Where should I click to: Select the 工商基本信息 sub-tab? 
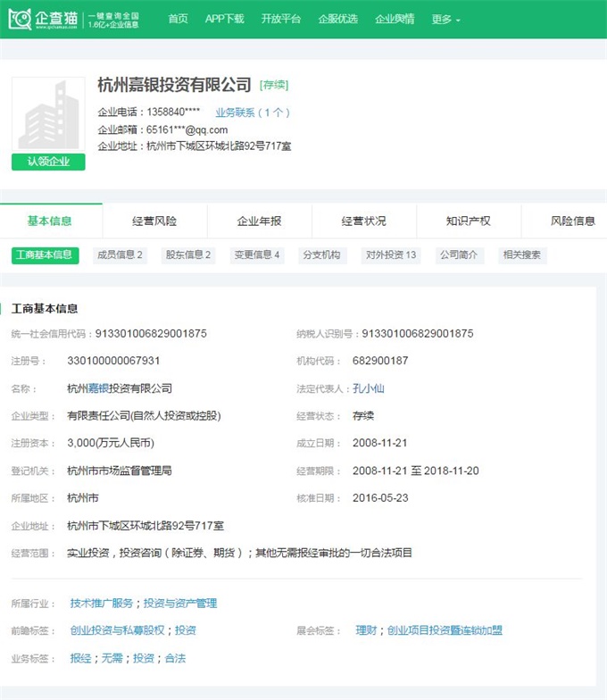coord(44,254)
